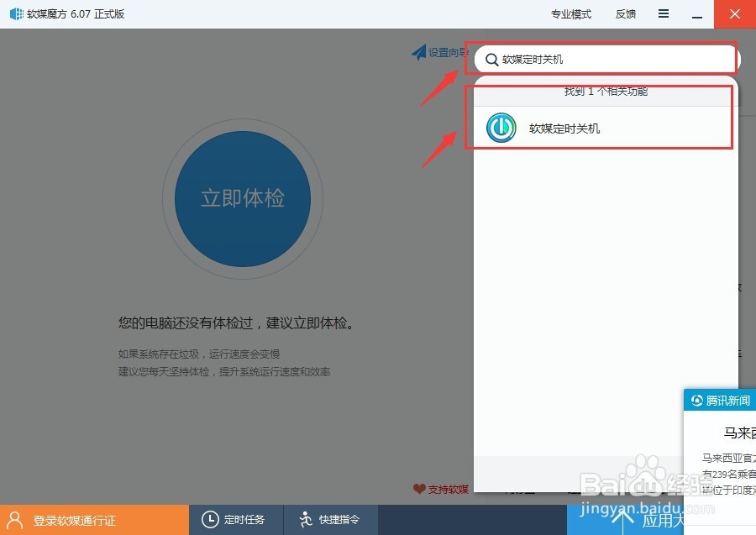This screenshot has height=535, width=756.
Task: Click the 软媒魔方 6.07 正式版 title text
Action: tap(76, 14)
